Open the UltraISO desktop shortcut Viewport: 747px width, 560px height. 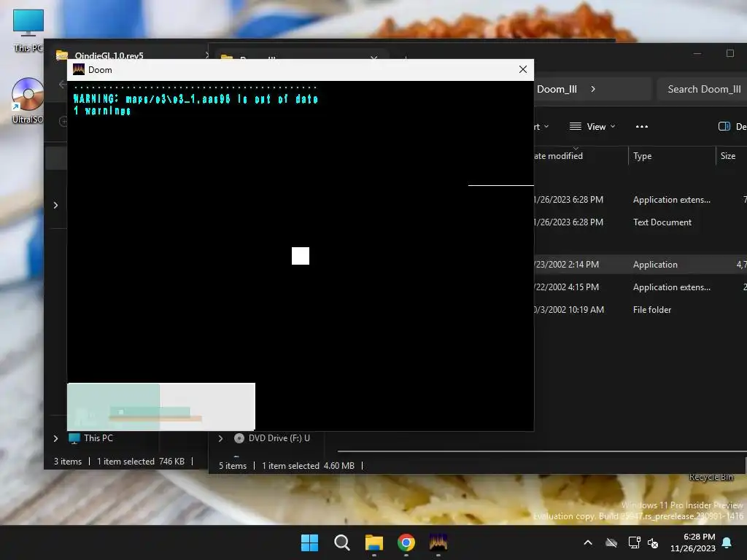click(x=27, y=100)
